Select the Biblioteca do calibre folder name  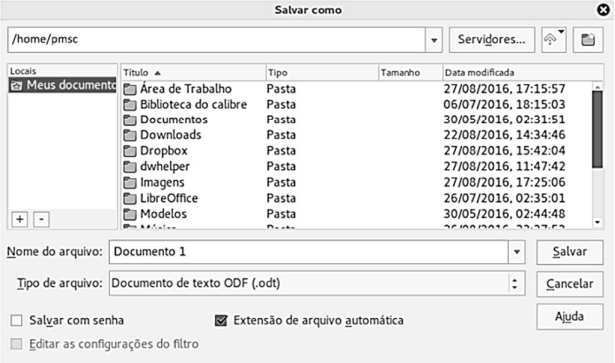coord(194,105)
